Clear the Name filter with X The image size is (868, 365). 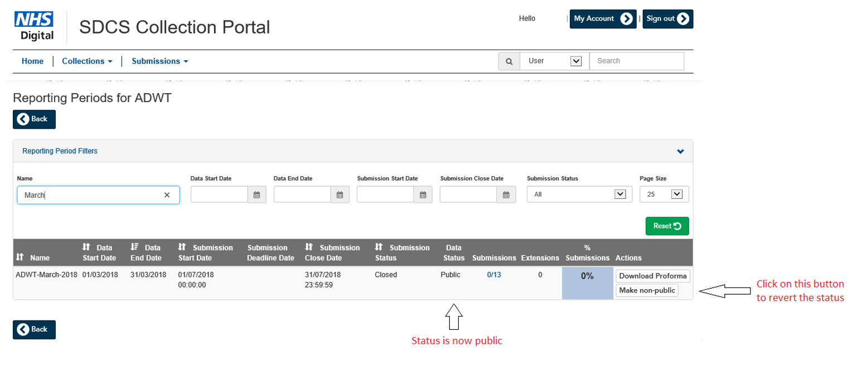(167, 195)
